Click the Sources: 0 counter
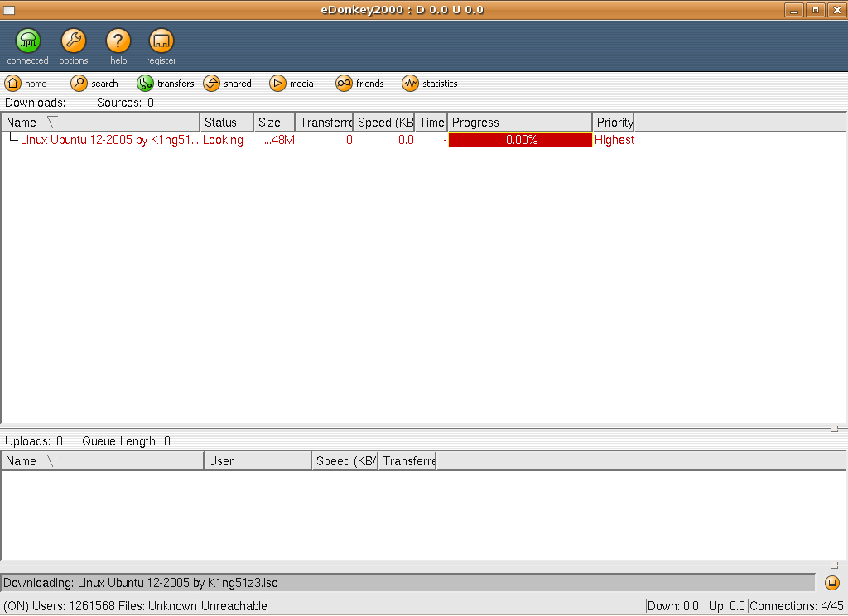This screenshot has height=616, width=848. [126, 103]
